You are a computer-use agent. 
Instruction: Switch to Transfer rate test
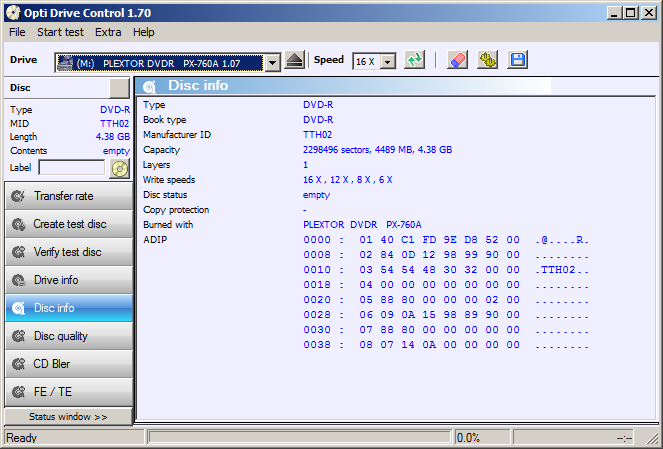point(69,196)
